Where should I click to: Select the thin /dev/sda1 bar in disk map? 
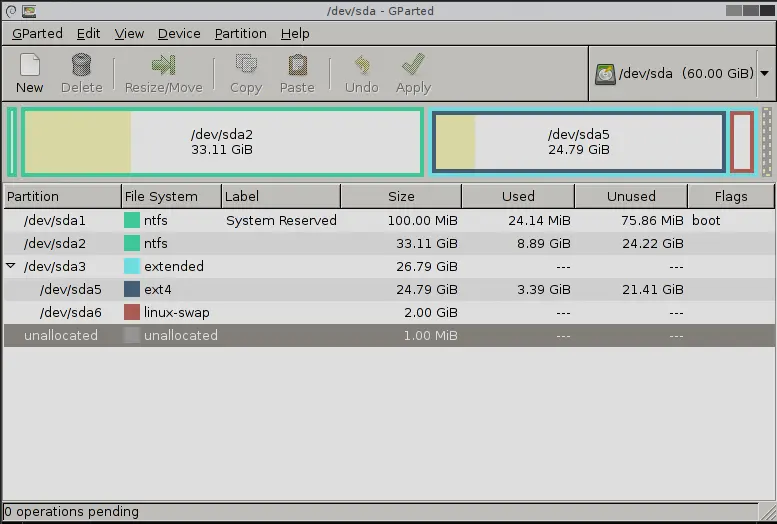tap(12, 142)
